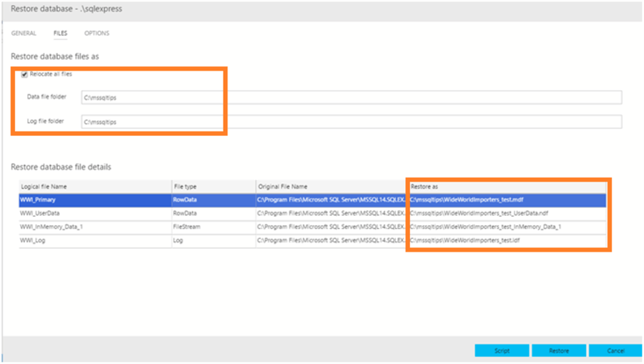644x364 pixels.
Task: Click the Original File Name column header
Action: coord(283,187)
